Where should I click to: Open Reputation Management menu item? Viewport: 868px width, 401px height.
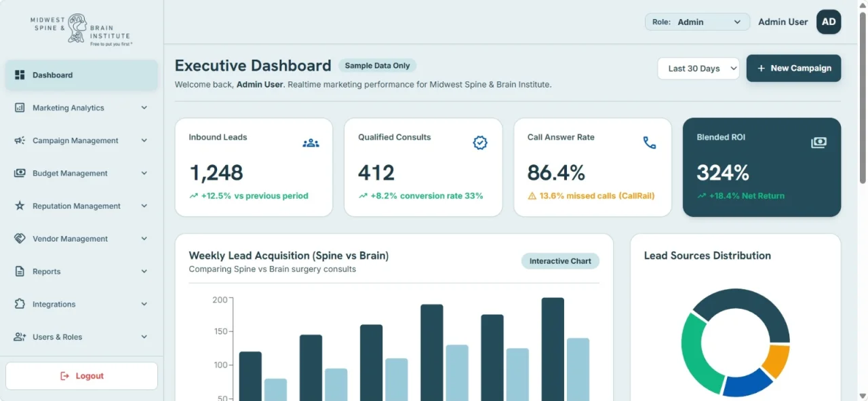(81, 206)
